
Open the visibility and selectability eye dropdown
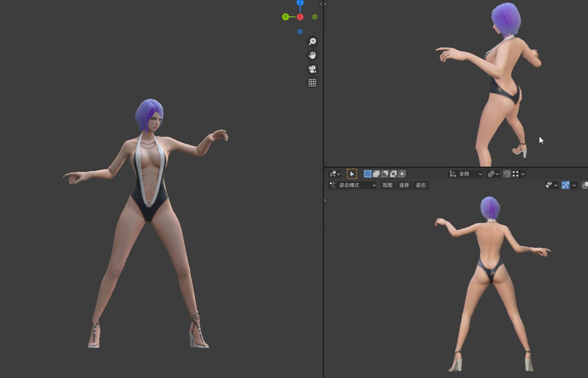click(x=551, y=185)
